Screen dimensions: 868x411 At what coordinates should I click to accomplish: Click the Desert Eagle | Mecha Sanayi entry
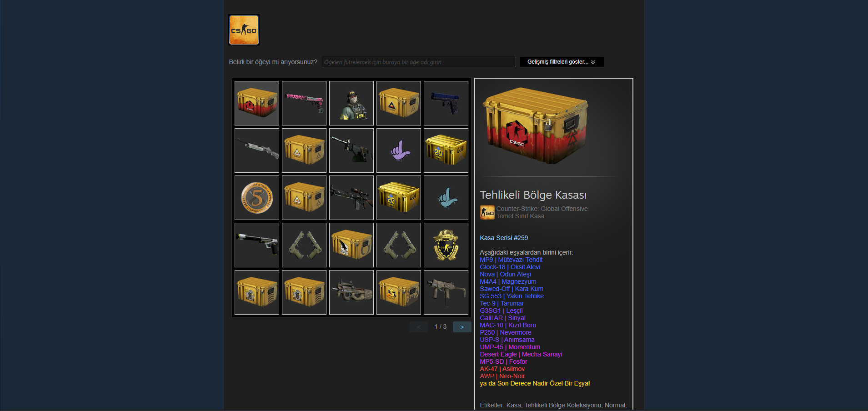click(x=521, y=354)
